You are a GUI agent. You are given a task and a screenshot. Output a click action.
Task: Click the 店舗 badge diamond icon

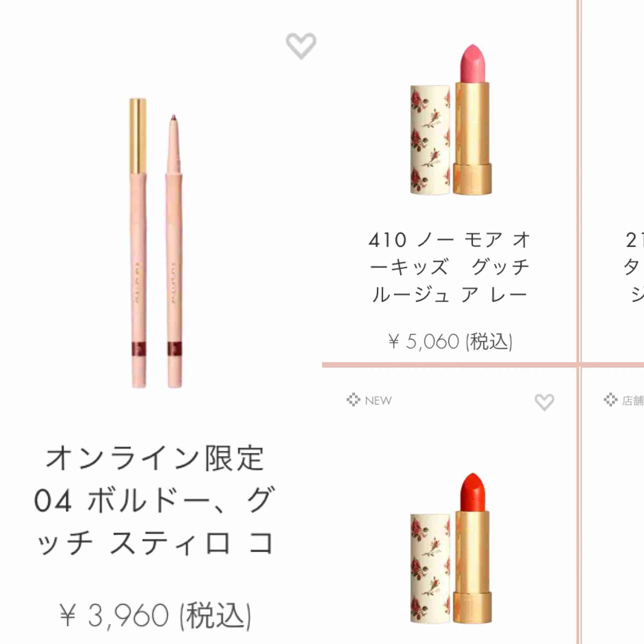(610, 400)
